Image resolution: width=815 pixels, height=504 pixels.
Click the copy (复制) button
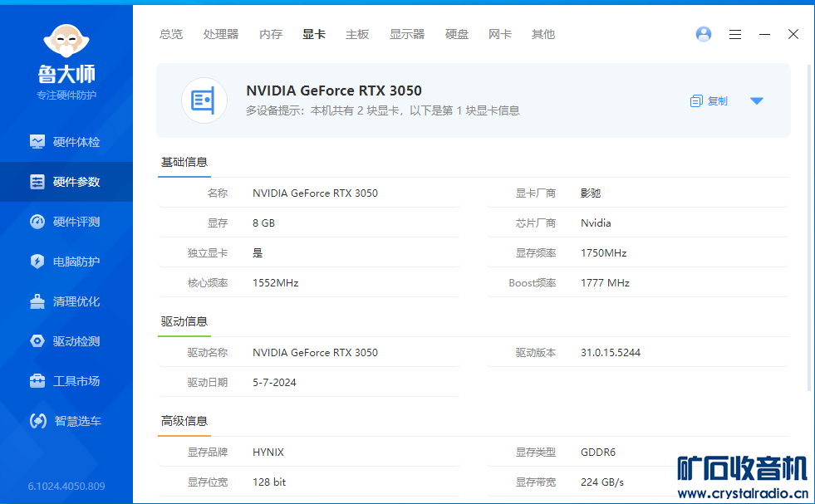tap(709, 101)
